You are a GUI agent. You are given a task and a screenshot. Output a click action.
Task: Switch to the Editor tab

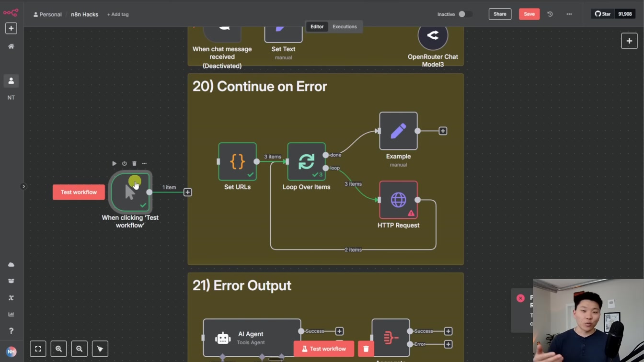click(317, 27)
